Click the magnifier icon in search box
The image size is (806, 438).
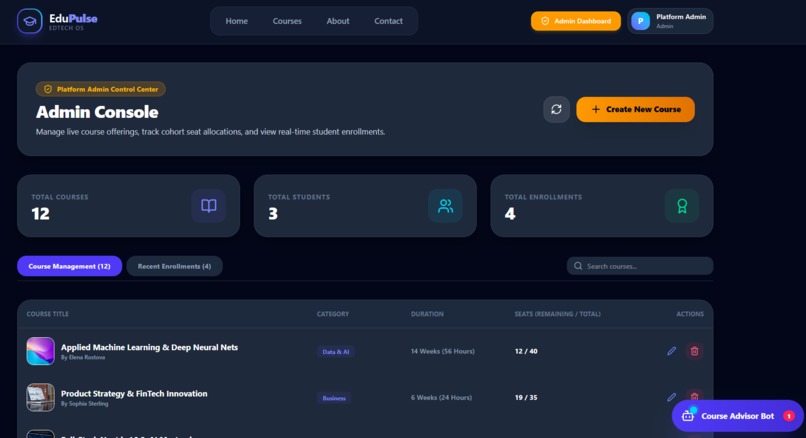pos(578,266)
